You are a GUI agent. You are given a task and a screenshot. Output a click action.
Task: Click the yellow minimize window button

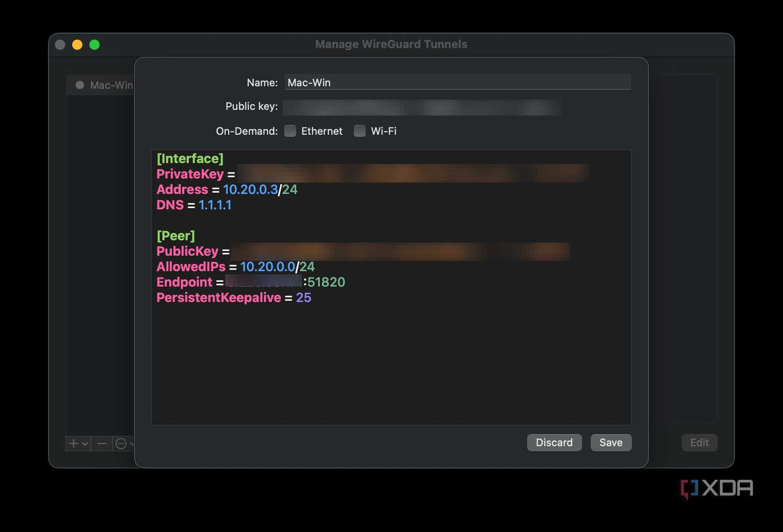click(x=77, y=45)
